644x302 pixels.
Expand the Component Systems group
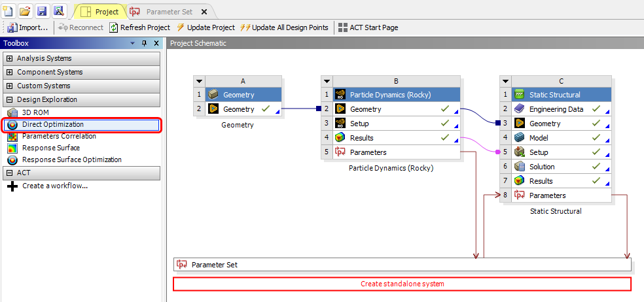coord(9,72)
